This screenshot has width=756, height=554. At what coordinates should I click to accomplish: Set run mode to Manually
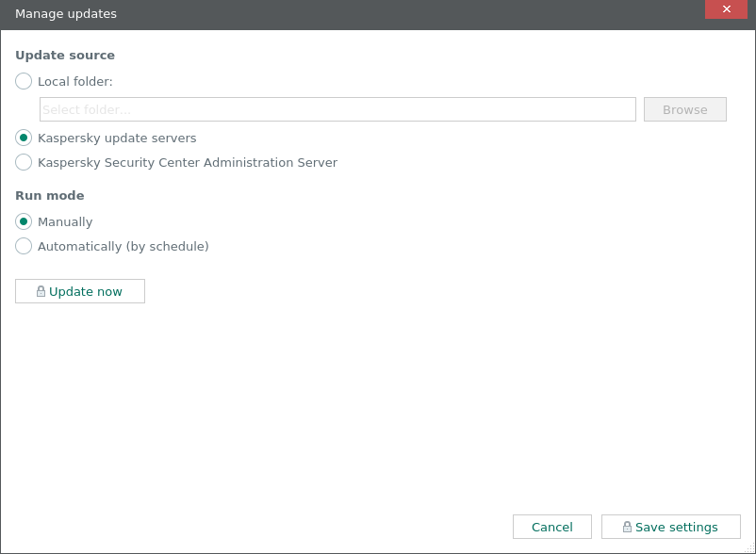[x=24, y=222]
